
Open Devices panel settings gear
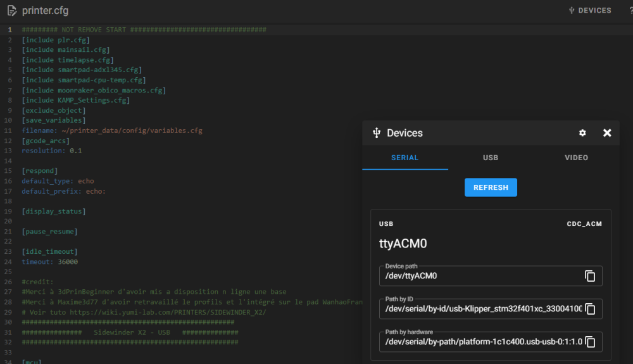click(582, 133)
